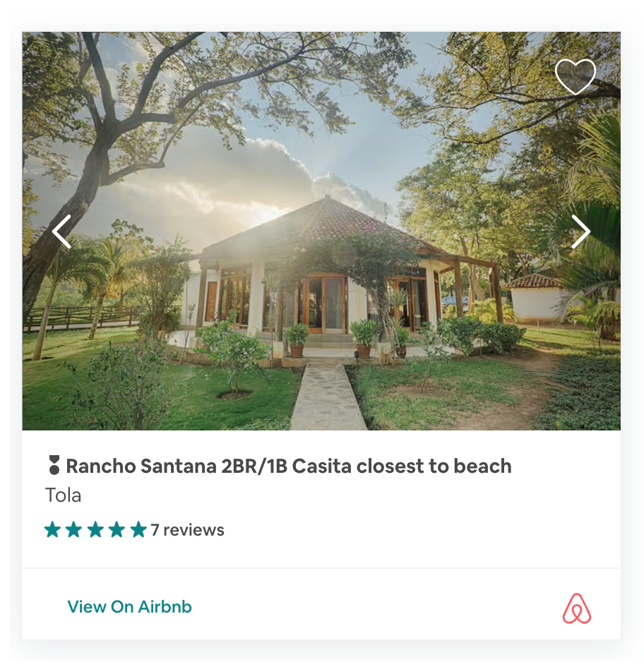Click the small white outbuilding in photo
Viewport: 644px width, 669px height.
536,299
